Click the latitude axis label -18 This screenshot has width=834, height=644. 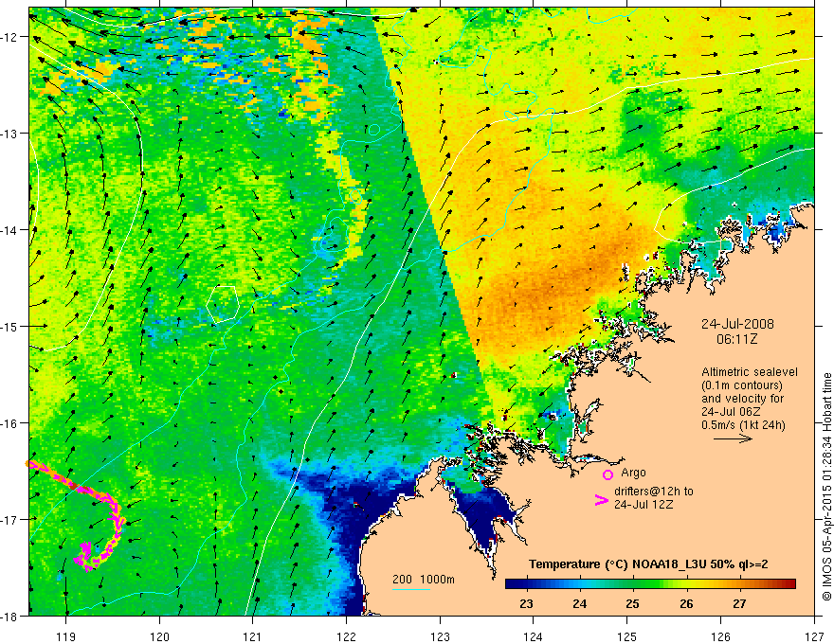point(10,616)
